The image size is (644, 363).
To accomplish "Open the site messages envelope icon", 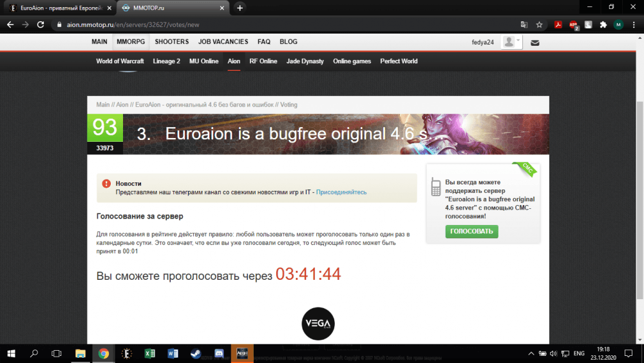I will [535, 43].
